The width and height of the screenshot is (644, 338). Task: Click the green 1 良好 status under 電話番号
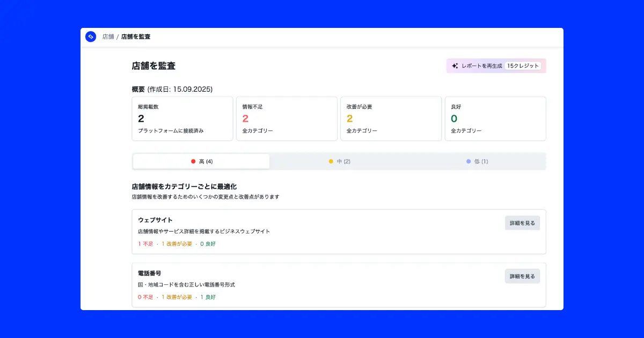click(207, 297)
